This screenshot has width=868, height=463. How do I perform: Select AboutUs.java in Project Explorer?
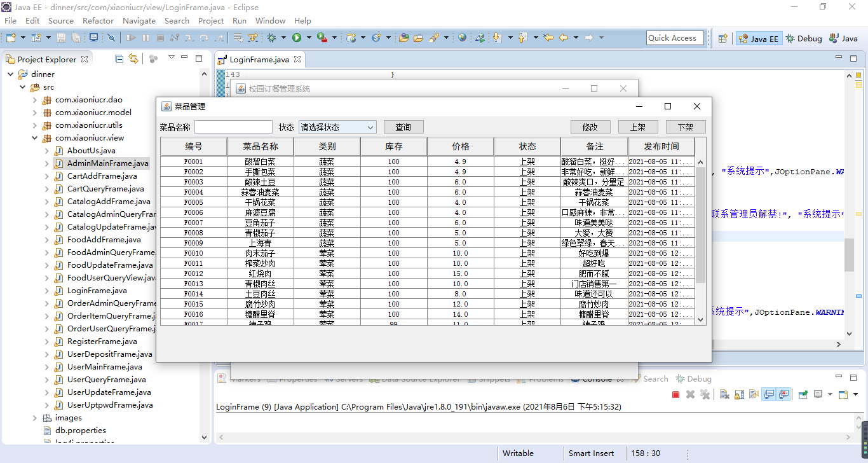click(x=91, y=151)
